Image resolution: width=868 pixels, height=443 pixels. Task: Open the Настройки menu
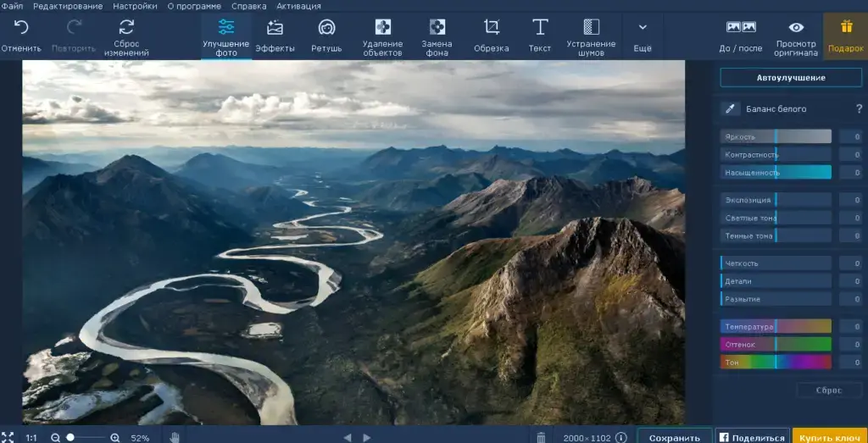click(136, 6)
